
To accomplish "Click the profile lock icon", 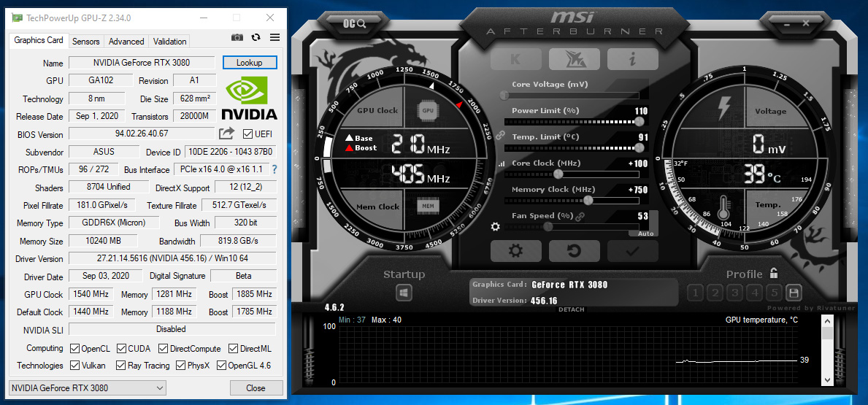I will (774, 273).
